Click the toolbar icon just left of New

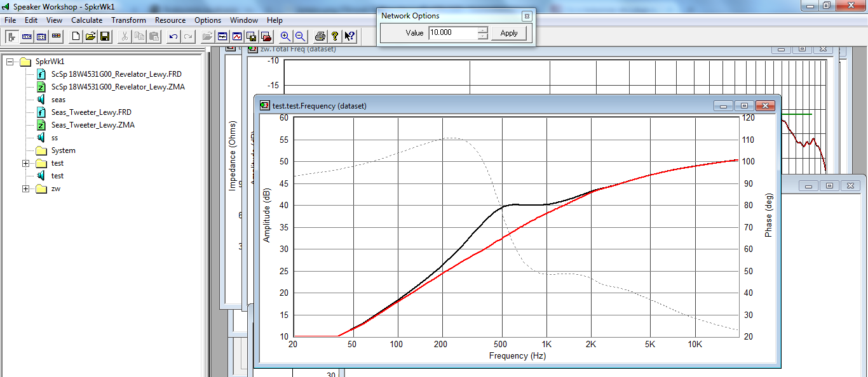[56, 36]
